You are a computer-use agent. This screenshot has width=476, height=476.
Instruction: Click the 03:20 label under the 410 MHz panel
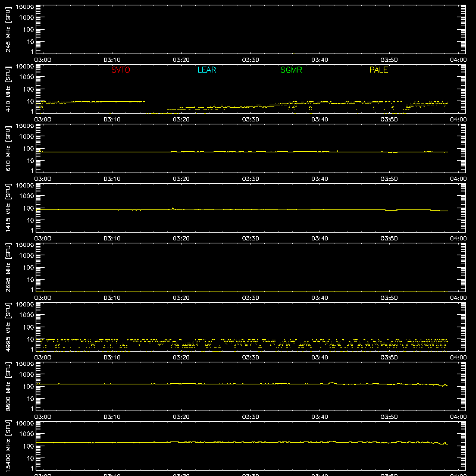pyautogui.click(x=181, y=120)
